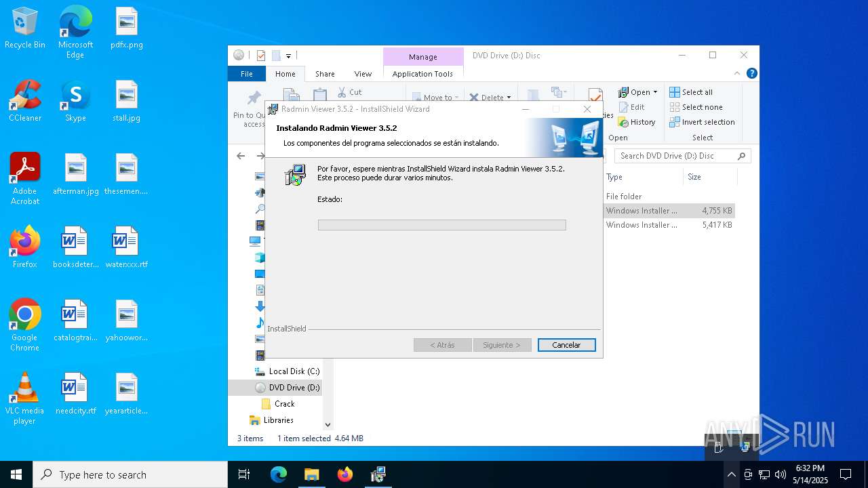The height and width of the screenshot is (488, 868).
Task: Open Firefox desktop shortcut
Action: tap(25, 247)
